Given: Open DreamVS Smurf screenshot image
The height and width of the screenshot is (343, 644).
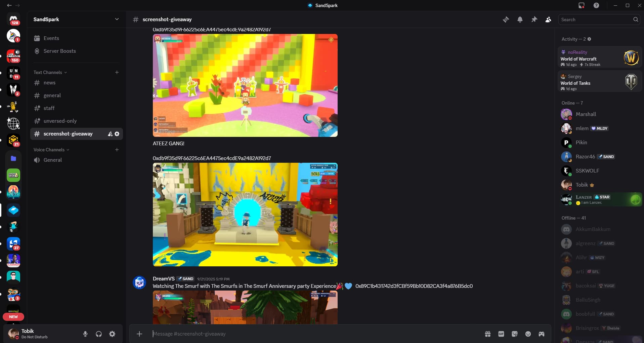Looking at the screenshot, I should (x=245, y=308).
